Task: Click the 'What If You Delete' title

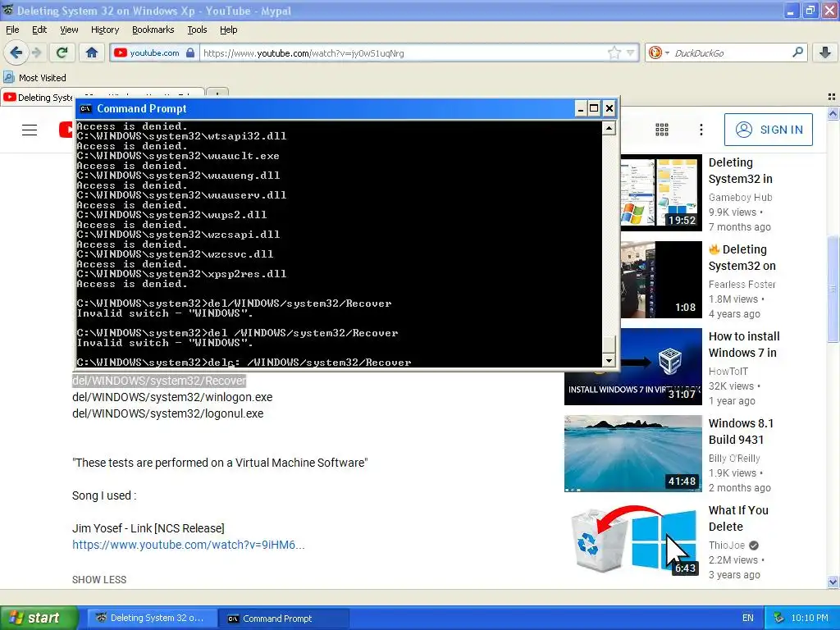Action: [738, 518]
